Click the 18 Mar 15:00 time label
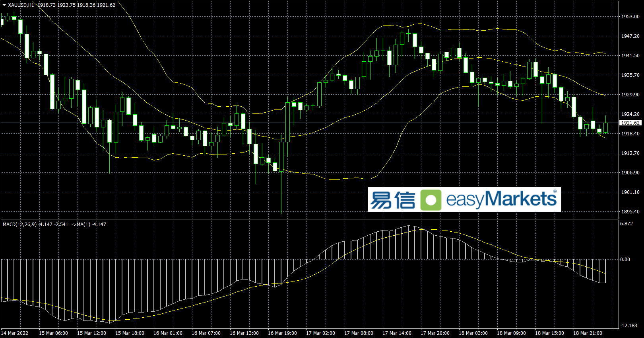Image resolution: width=644 pixels, height=338 pixels. tap(549, 333)
